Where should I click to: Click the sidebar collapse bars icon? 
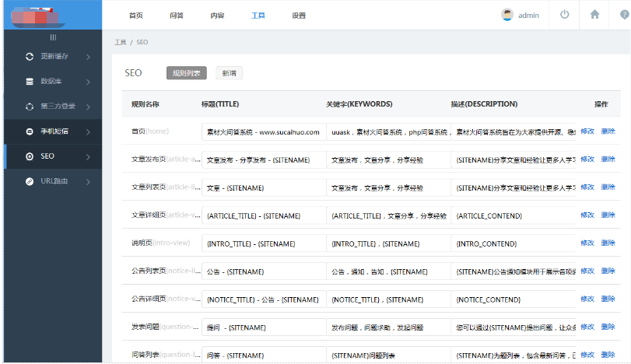pos(53,37)
